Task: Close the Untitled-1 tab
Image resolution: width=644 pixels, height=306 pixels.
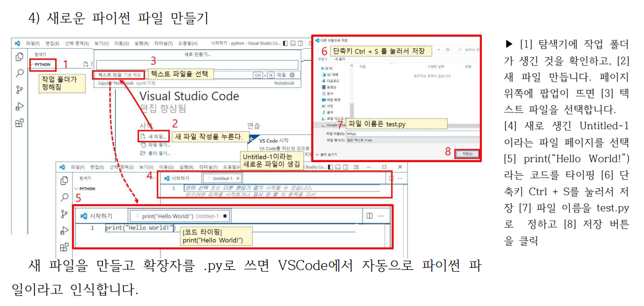Action: coord(238,178)
